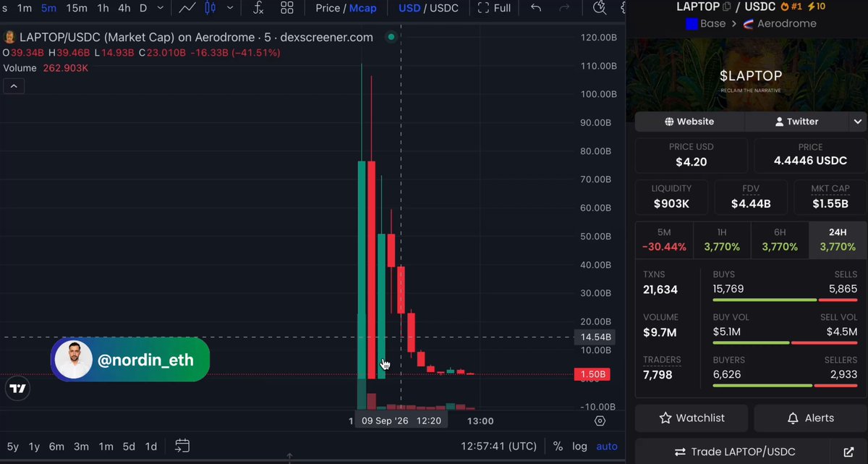Open chart settings gear near price axis
Screen dimensions: 868x464
(x=600, y=421)
